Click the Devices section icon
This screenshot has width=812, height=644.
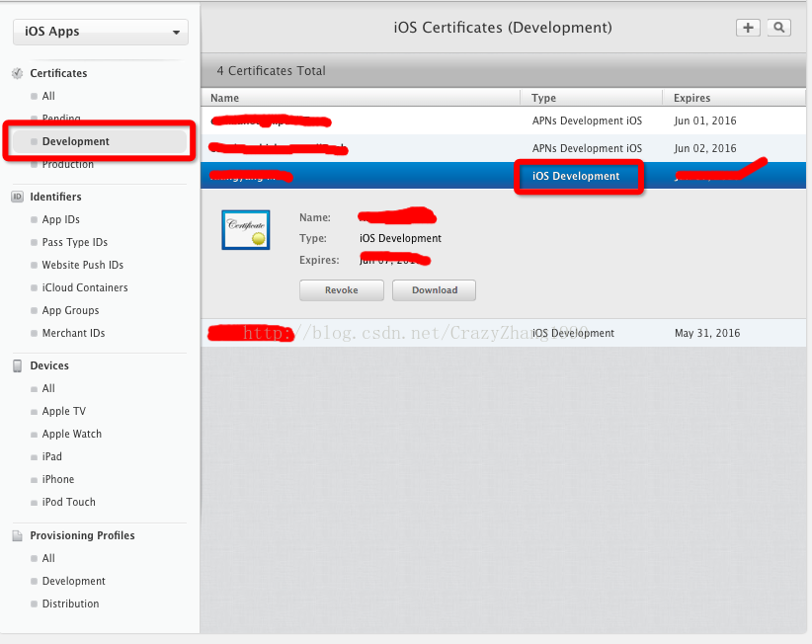tap(17, 365)
